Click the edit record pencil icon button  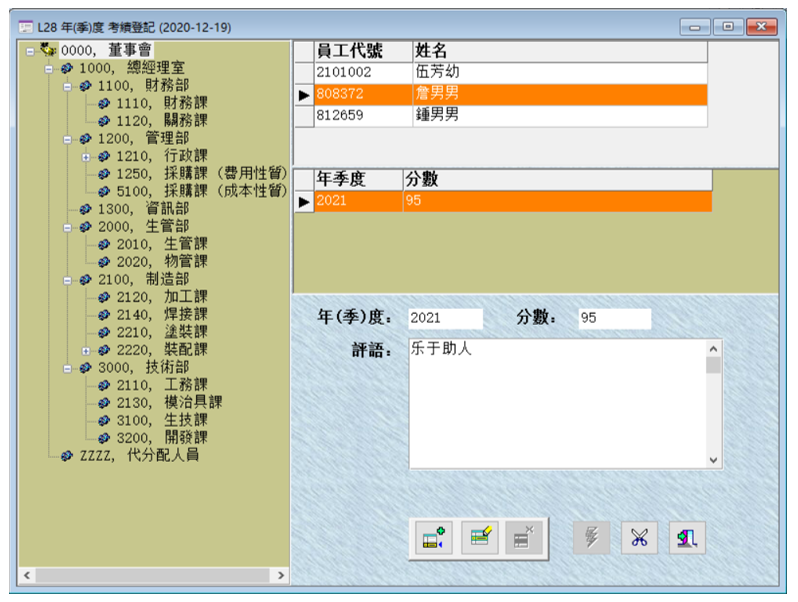[479, 538]
